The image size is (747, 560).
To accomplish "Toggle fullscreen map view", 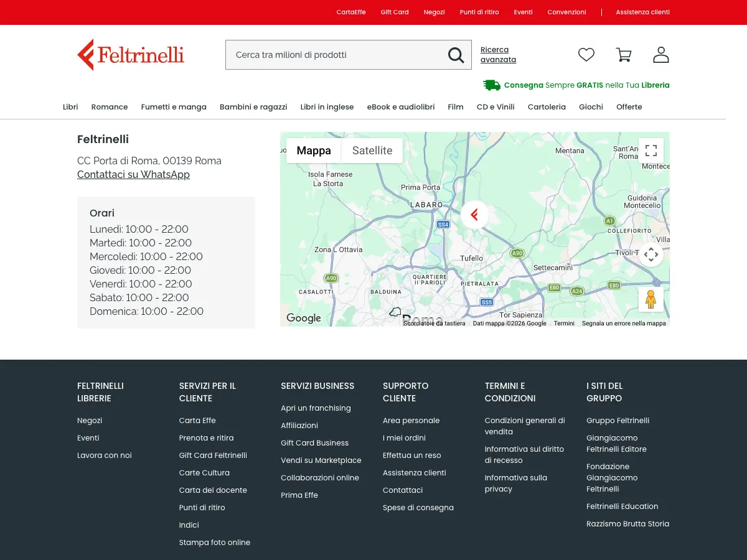I will point(651,151).
